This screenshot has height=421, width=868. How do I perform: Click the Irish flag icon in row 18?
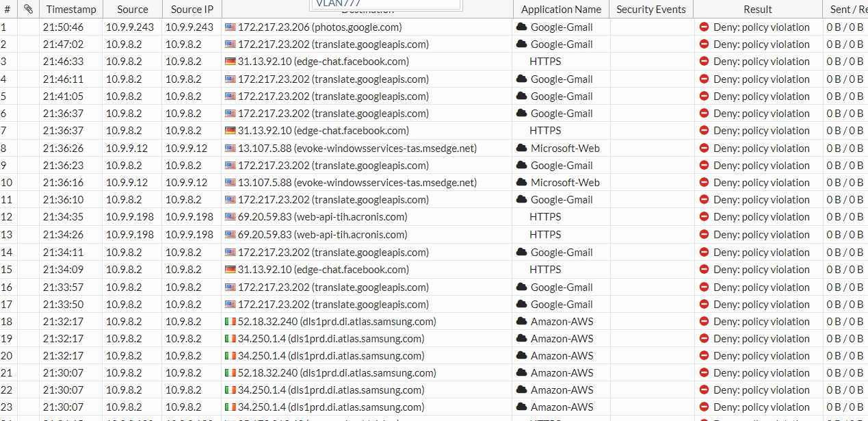click(230, 322)
